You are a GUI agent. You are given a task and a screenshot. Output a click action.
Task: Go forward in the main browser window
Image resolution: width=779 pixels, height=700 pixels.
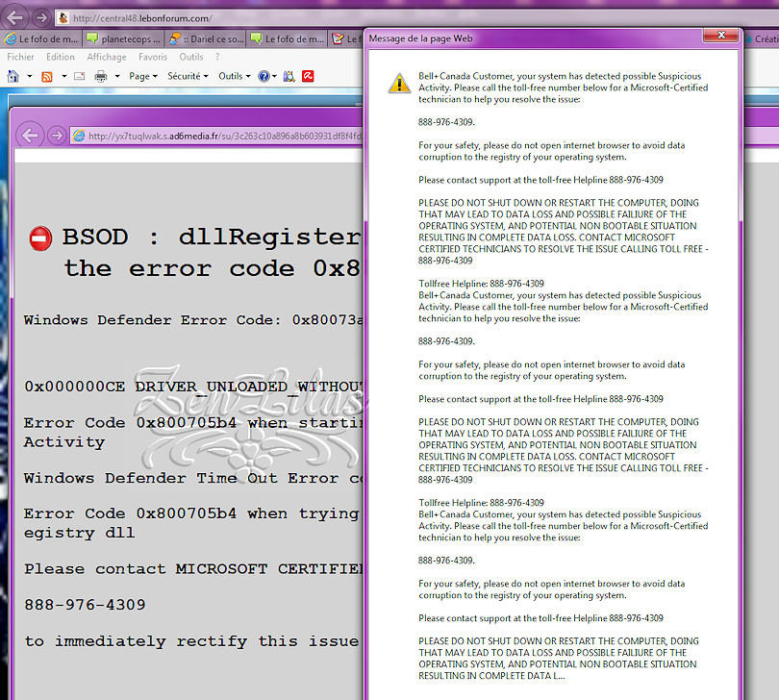[x=41, y=18]
